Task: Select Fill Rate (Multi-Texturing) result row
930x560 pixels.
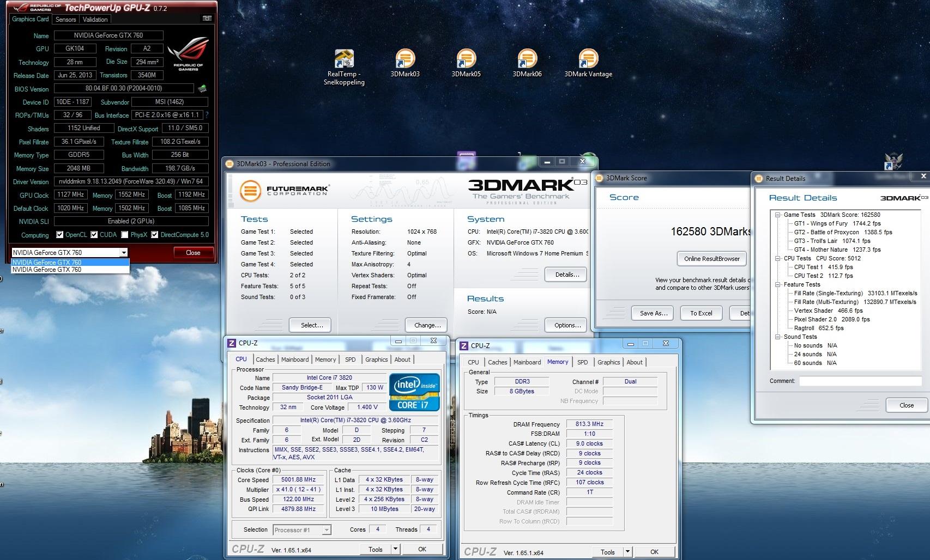Action: tap(855, 302)
